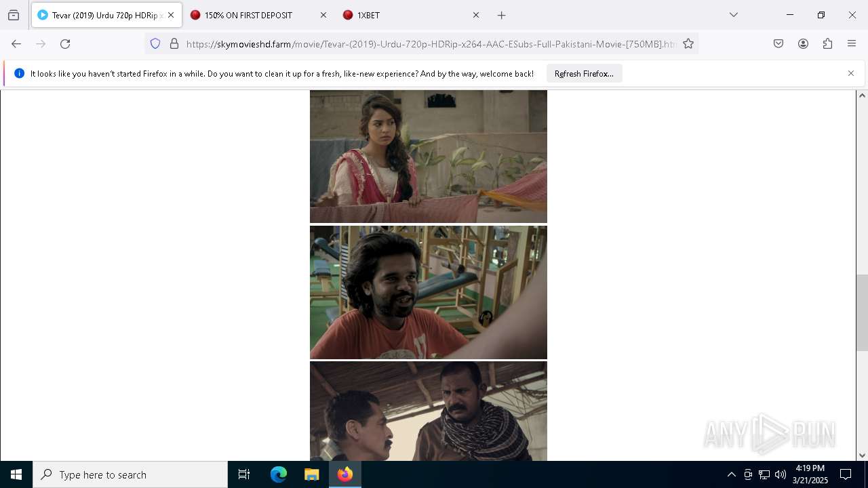Focus the skymovieshd.farm URL address bar
Screen dimensions: 868x488
coord(431,44)
